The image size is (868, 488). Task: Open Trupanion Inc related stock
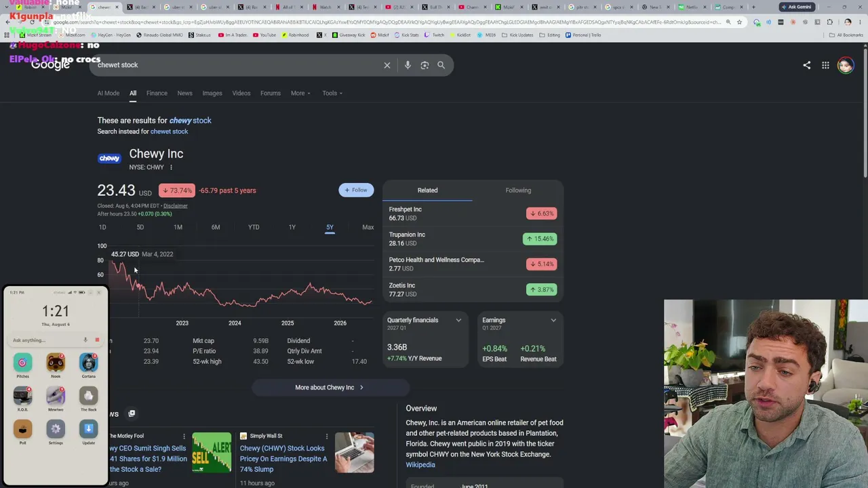click(473, 239)
